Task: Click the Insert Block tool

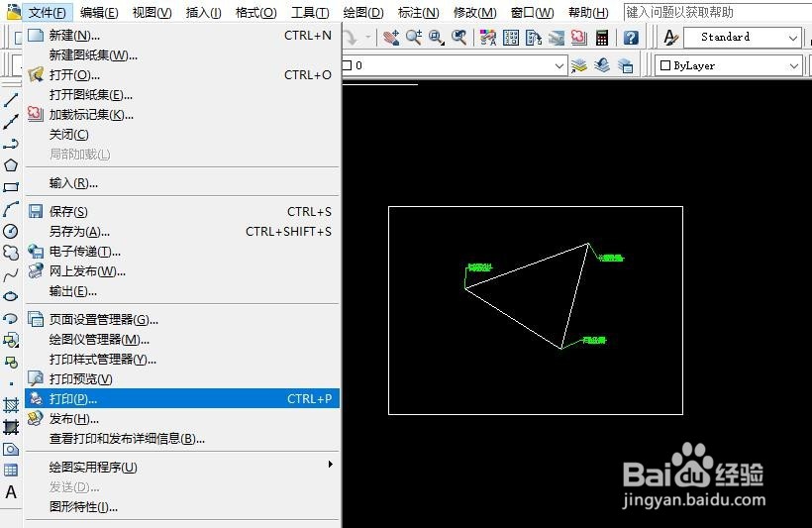Action: click(x=11, y=340)
